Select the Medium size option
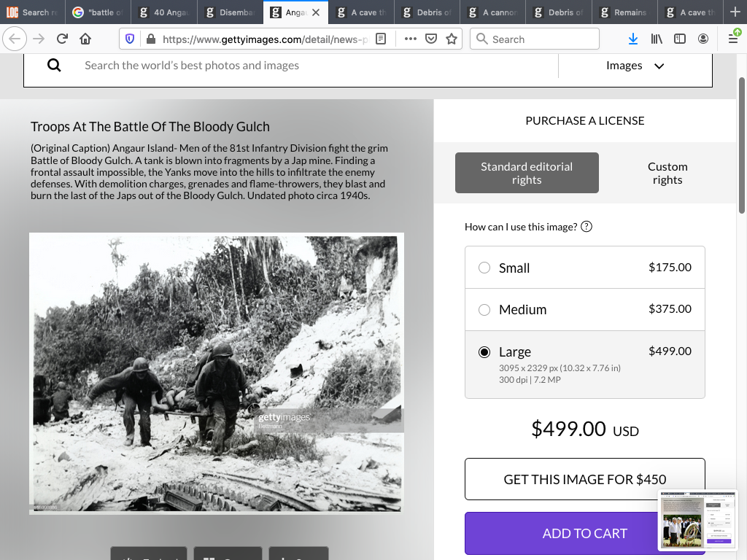The height and width of the screenshot is (560, 747). coord(484,310)
